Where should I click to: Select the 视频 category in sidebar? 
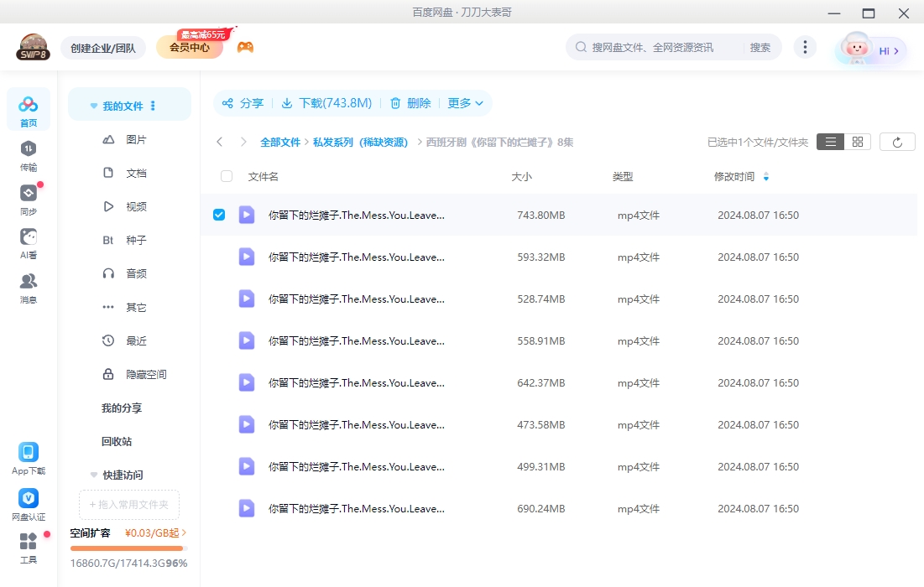coord(136,205)
